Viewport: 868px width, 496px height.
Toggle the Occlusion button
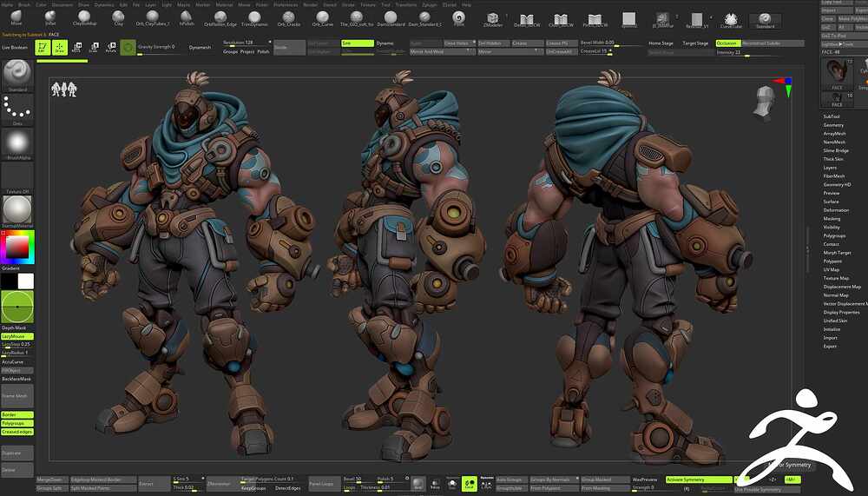(727, 43)
